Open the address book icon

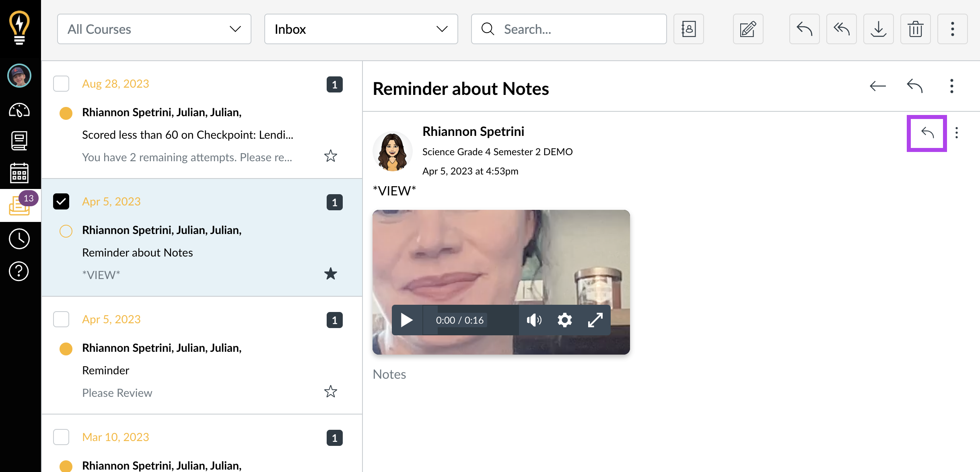point(689,29)
